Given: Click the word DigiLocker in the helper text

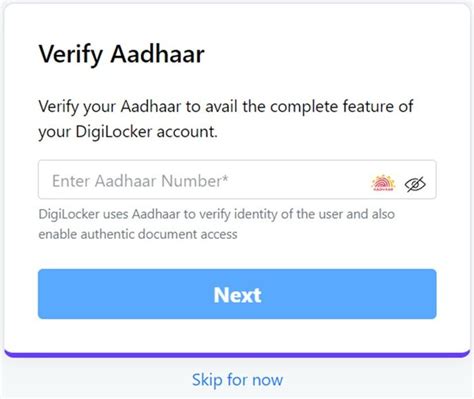Looking at the screenshot, I should click(x=69, y=214).
